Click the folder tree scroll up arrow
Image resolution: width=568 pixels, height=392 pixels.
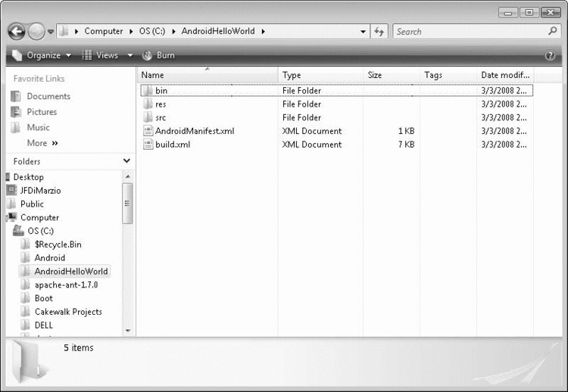click(x=127, y=176)
